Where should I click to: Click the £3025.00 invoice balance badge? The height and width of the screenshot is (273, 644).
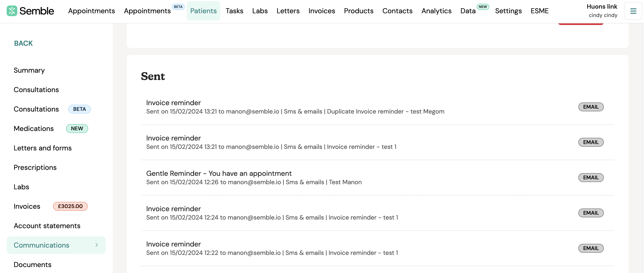(x=70, y=206)
